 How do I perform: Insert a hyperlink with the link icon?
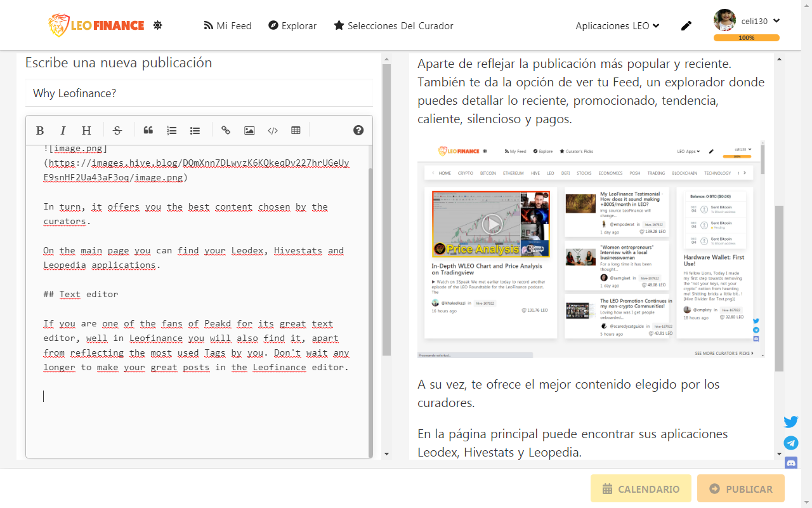(x=226, y=130)
